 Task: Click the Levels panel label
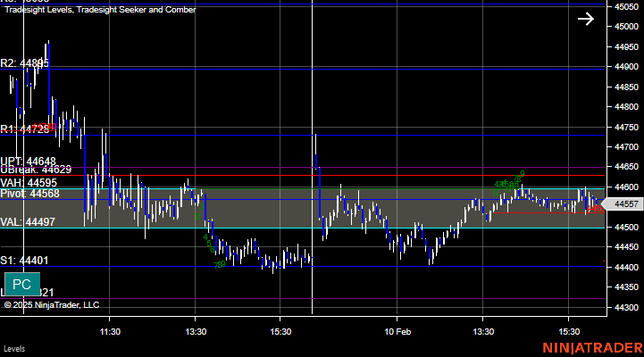14,349
